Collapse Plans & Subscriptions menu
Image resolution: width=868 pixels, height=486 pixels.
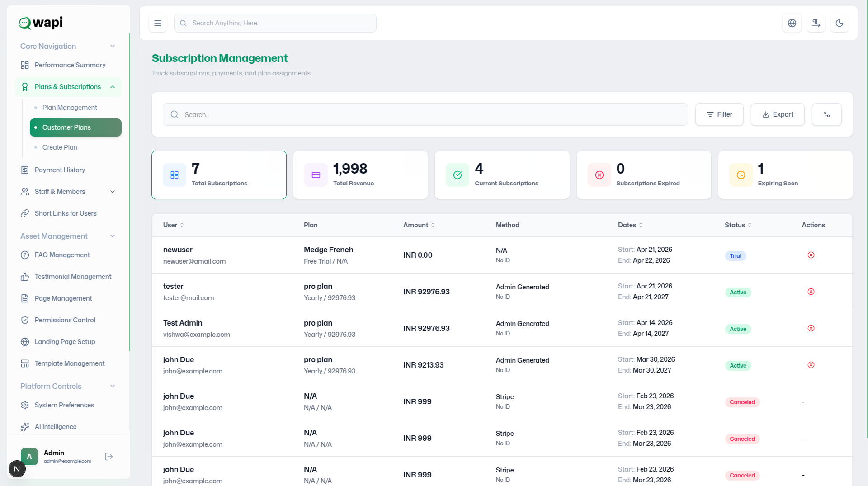pos(68,87)
